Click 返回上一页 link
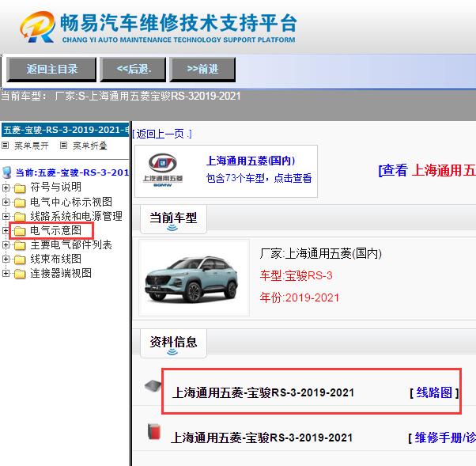Image resolution: width=476 pixels, height=466 pixels. (162, 134)
